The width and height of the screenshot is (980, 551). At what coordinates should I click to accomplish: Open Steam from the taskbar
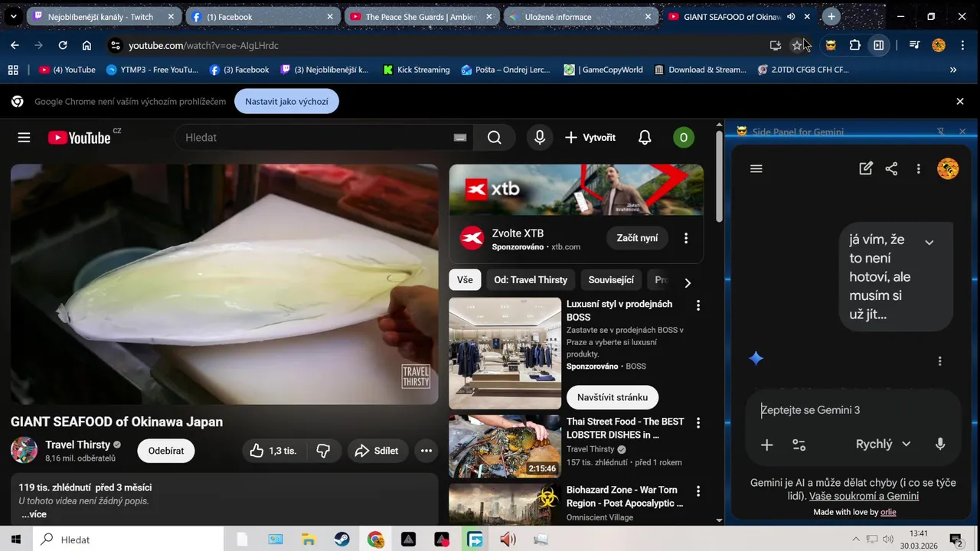point(341,540)
